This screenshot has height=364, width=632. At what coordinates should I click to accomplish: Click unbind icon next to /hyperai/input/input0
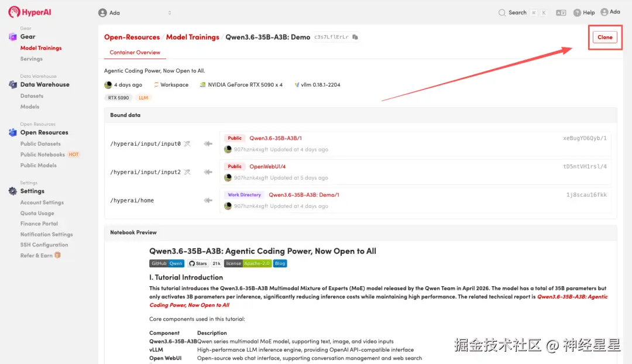(x=187, y=143)
